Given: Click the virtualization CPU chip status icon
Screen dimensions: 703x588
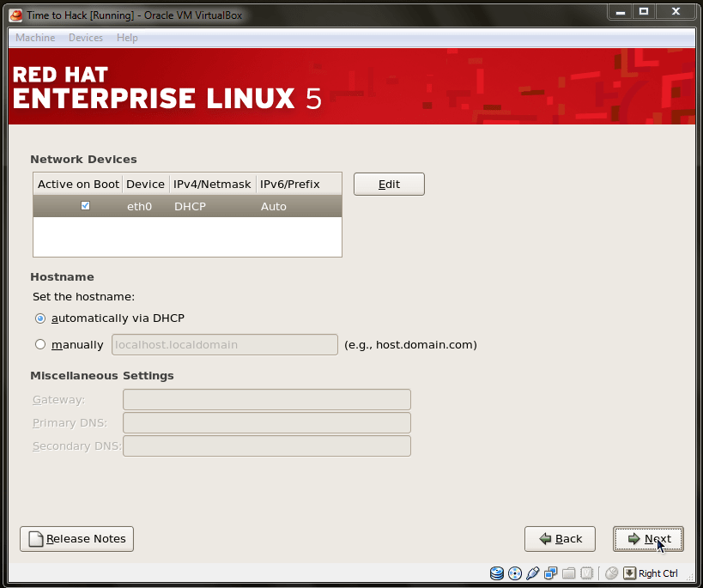Looking at the screenshot, I should pyautogui.click(x=586, y=573).
